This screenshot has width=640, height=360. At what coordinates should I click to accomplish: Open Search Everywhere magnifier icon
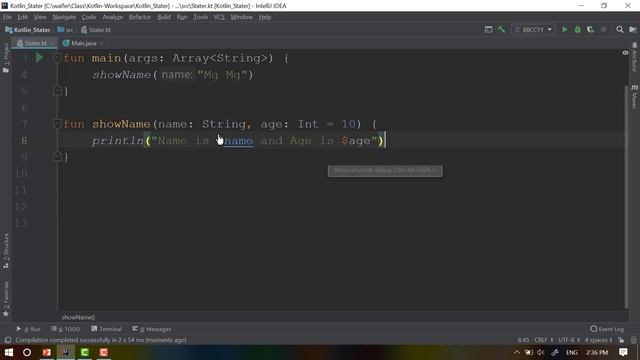click(x=620, y=29)
